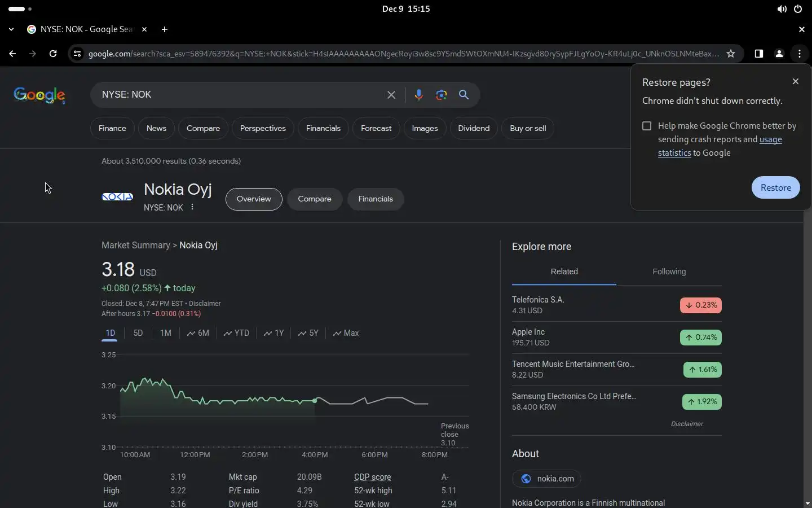The height and width of the screenshot is (508, 812).
Task: Open the Chrome side panel
Action: tap(758, 54)
